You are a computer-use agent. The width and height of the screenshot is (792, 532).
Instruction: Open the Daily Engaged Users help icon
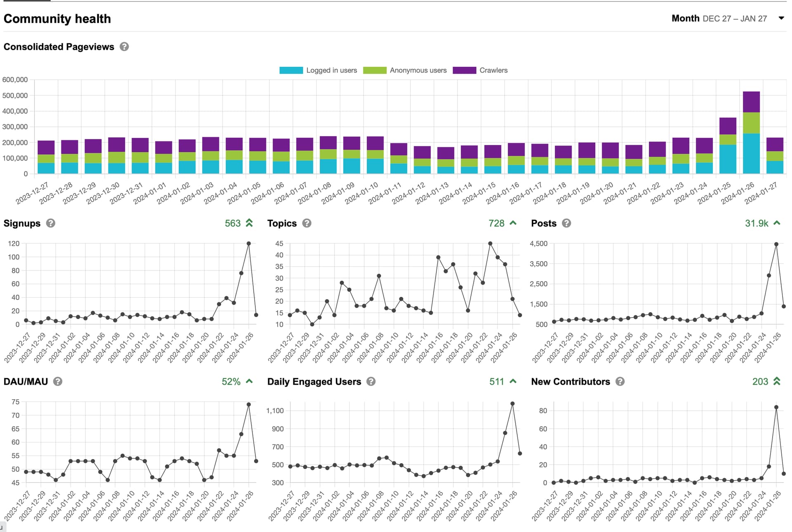click(371, 381)
